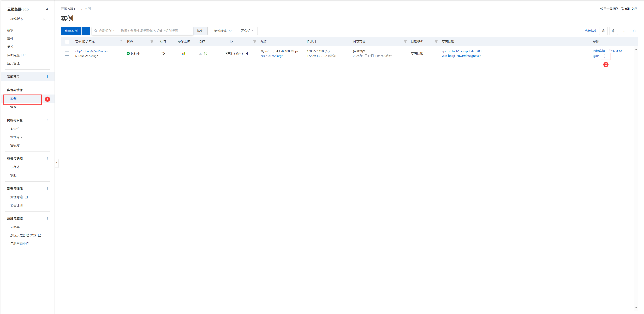Tick the select-all checkbox in table header

click(x=67, y=42)
